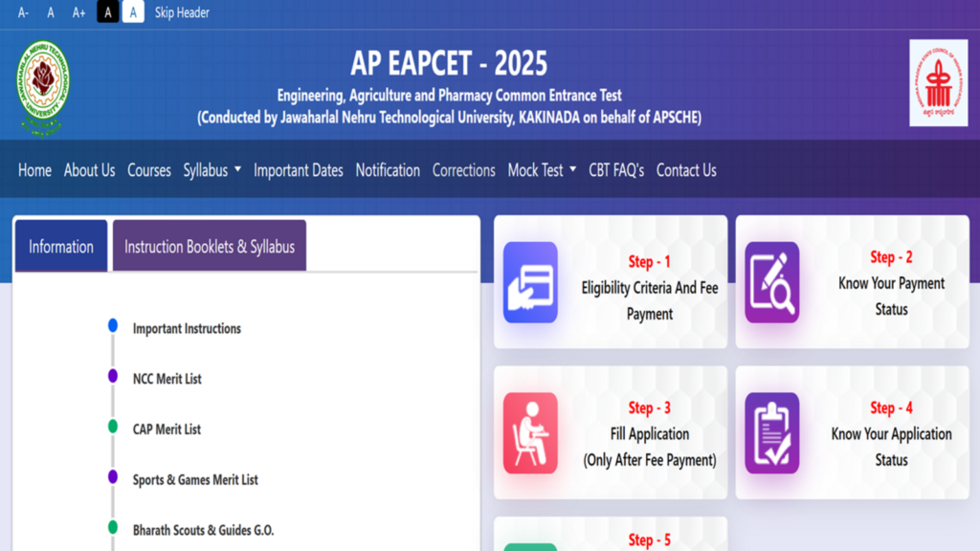Viewport: 980px width, 551px height.
Task: Click blue bullet beside Important Instructions
Action: pos(113,325)
